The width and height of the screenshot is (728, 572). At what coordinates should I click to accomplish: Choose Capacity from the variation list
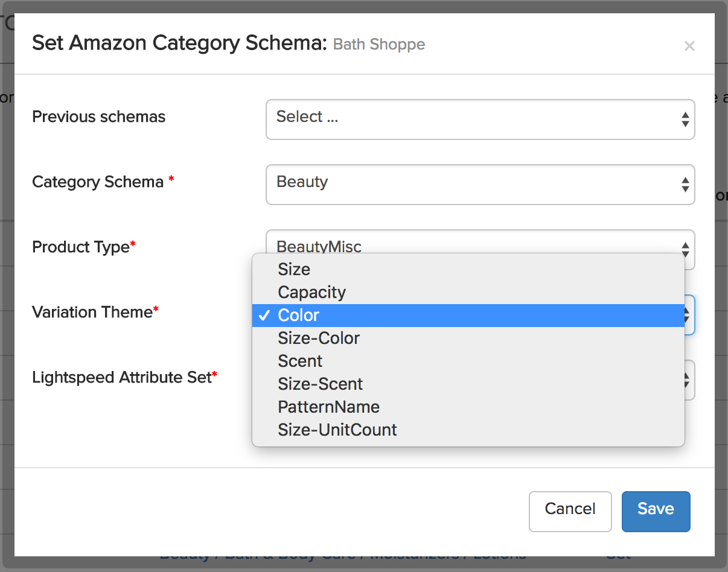coord(311,293)
